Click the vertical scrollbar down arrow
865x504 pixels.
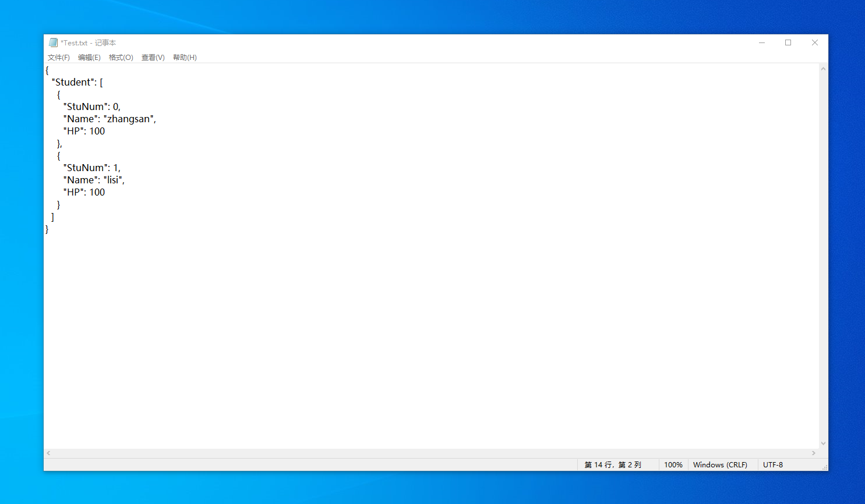[x=823, y=443]
